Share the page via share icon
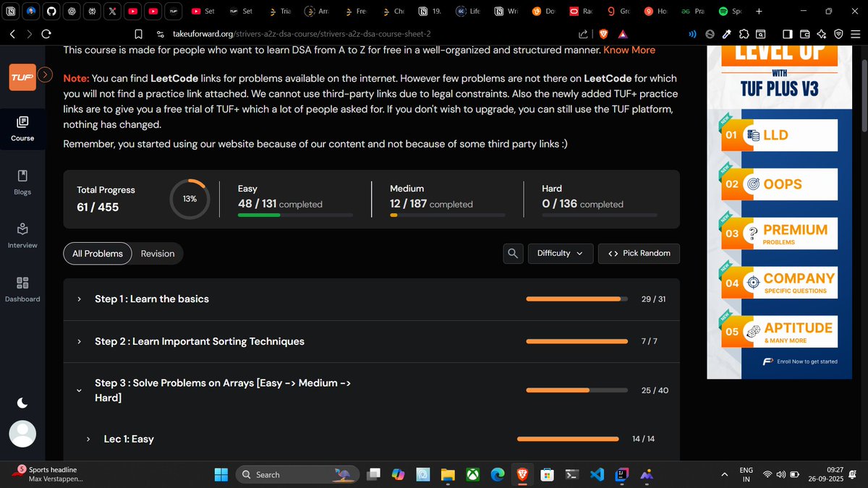This screenshot has height=488, width=868. coord(583,34)
